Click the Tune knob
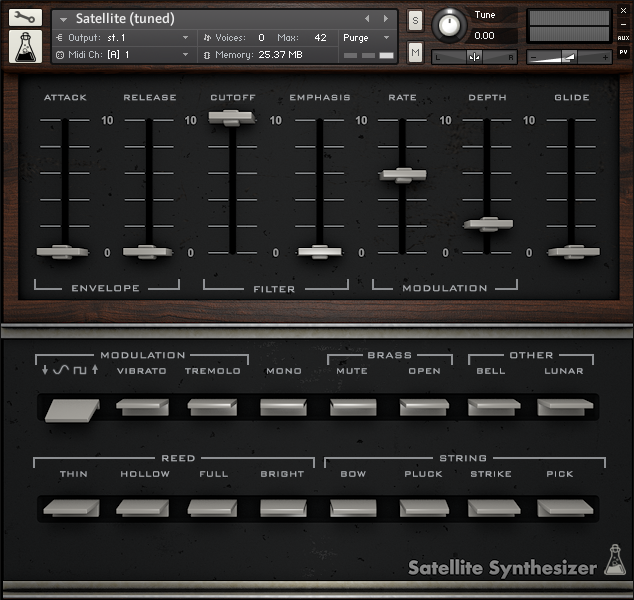The image size is (634, 600). 450,24
